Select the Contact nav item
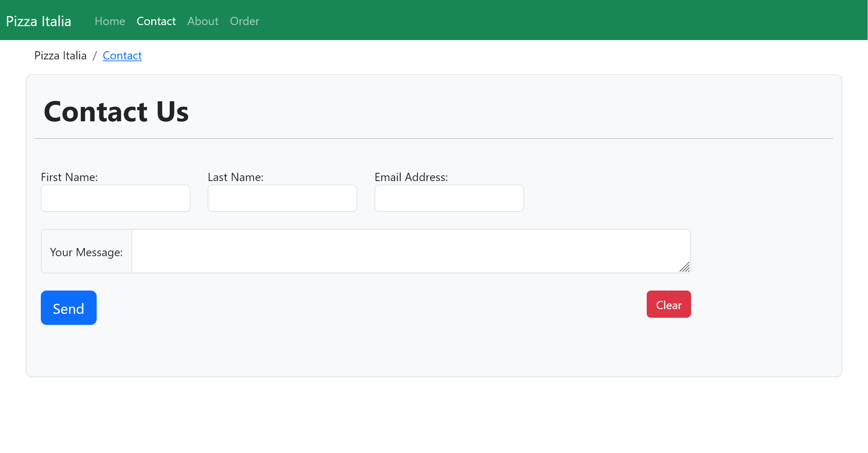 (156, 21)
